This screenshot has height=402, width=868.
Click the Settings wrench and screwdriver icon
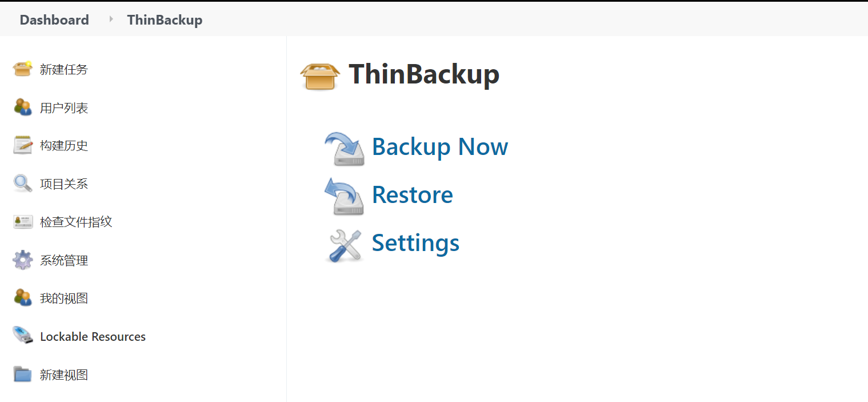[345, 245]
